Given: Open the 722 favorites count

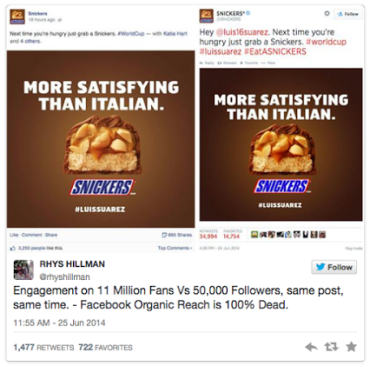Looking at the screenshot, I should click(x=105, y=347).
